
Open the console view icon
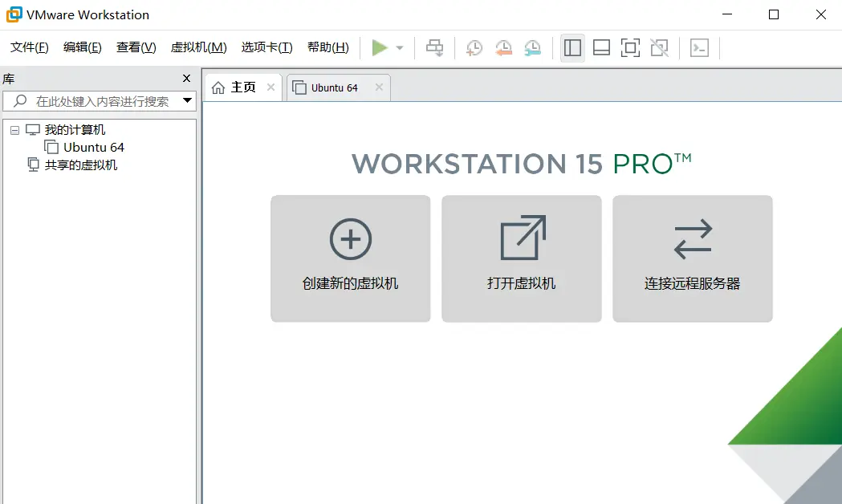pos(699,48)
